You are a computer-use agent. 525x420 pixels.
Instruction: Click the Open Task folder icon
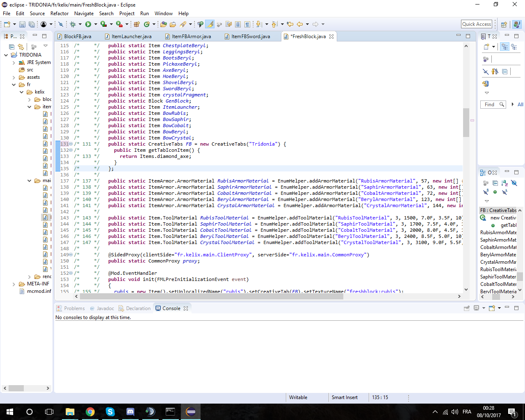tap(173, 24)
